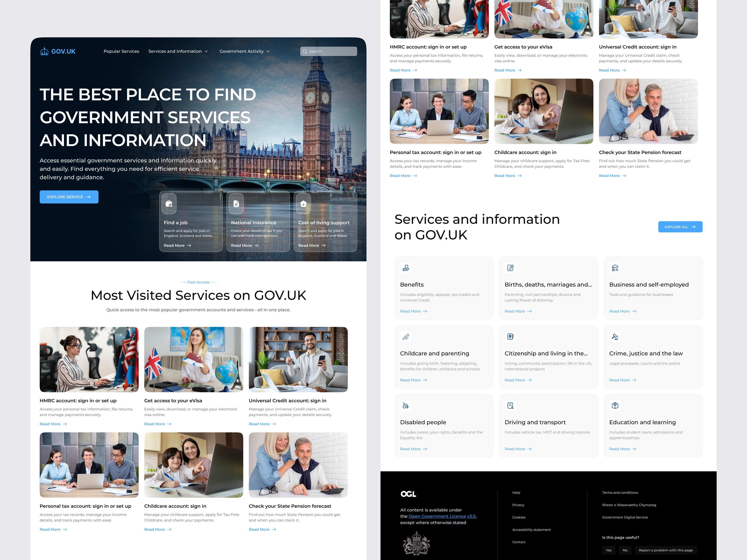Click the Driving and transport icon
This screenshot has height=560, width=747.
click(x=510, y=405)
